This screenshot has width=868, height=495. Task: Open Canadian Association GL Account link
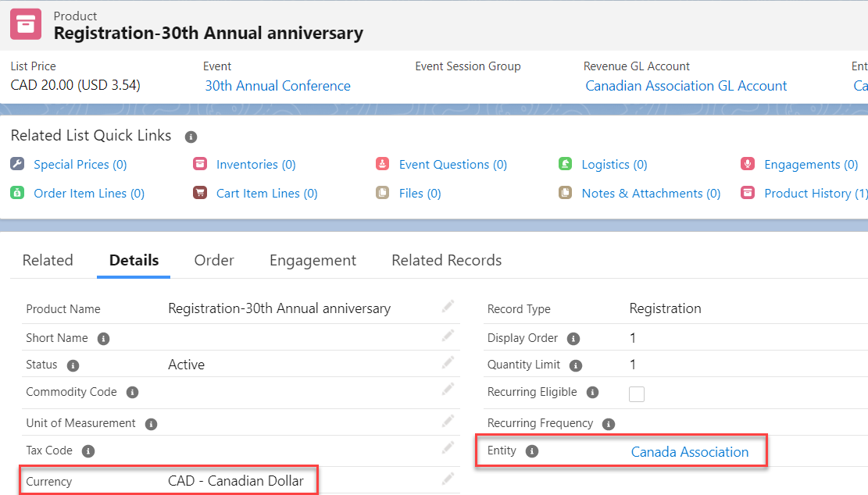(686, 86)
